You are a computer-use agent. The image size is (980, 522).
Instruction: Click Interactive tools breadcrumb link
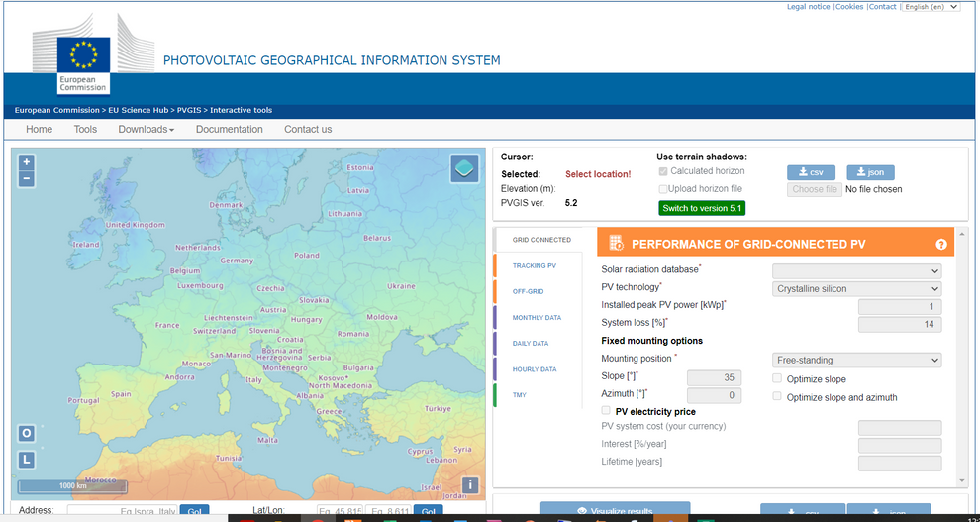coord(241,110)
